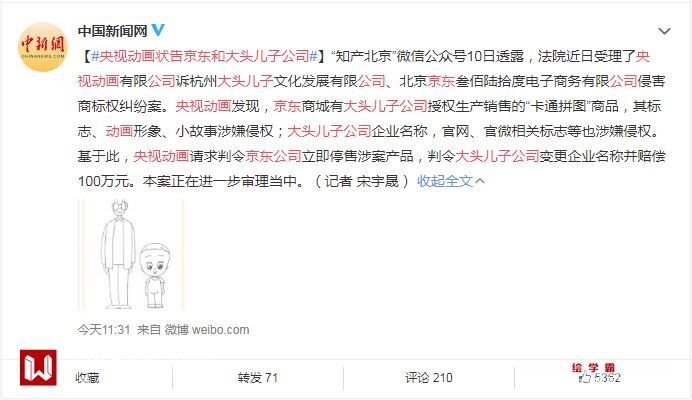This screenshot has height=400, width=692.
Task: Click 转发 71 to repost
Action: point(258,378)
